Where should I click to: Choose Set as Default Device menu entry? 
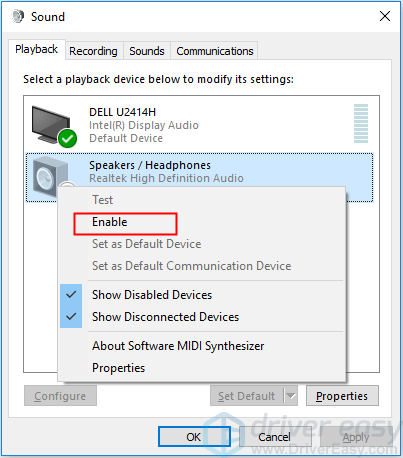coord(147,244)
